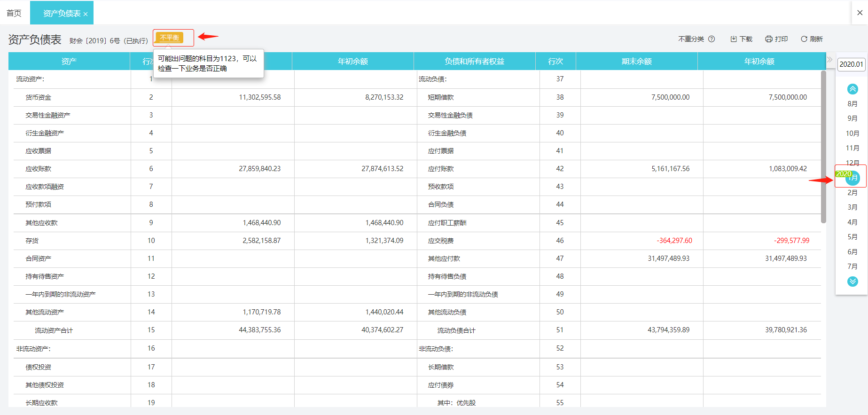Viewport: 868px width, 415px height.
Task: Select 10月 in the period list
Action: tap(852, 133)
